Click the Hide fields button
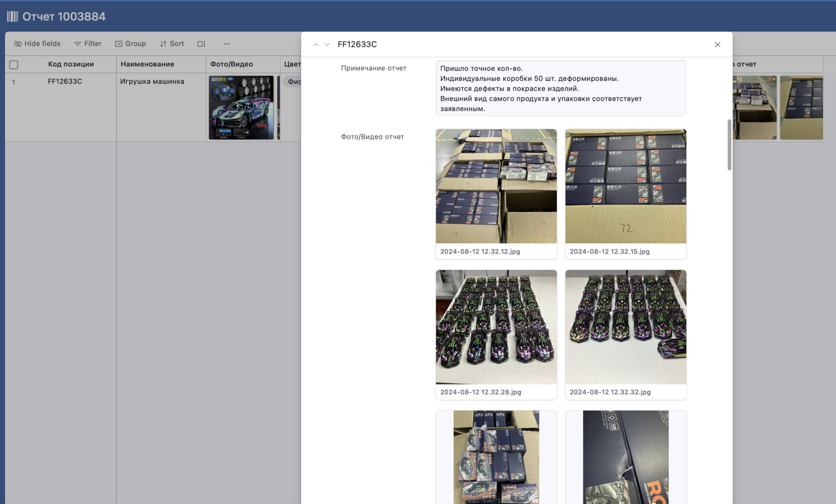836x504 pixels. click(x=37, y=44)
